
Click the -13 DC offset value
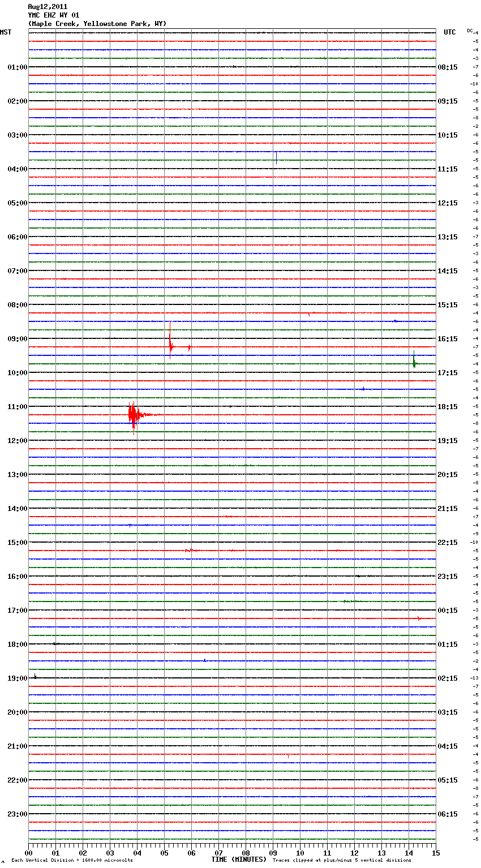(x=474, y=678)
